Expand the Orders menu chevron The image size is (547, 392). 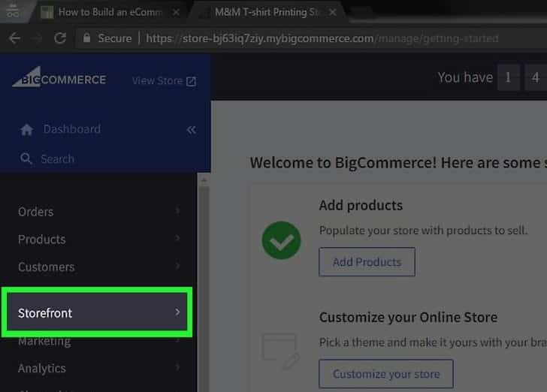coord(178,210)
